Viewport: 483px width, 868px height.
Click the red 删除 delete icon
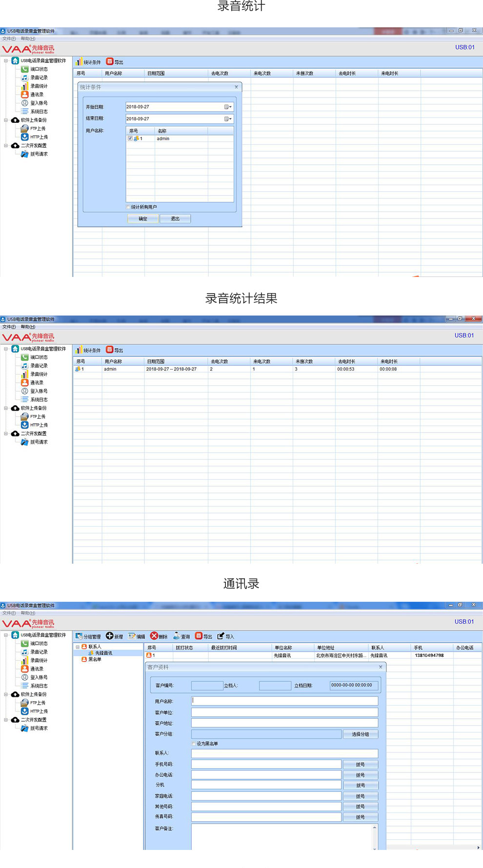click(x=154, y=636)
